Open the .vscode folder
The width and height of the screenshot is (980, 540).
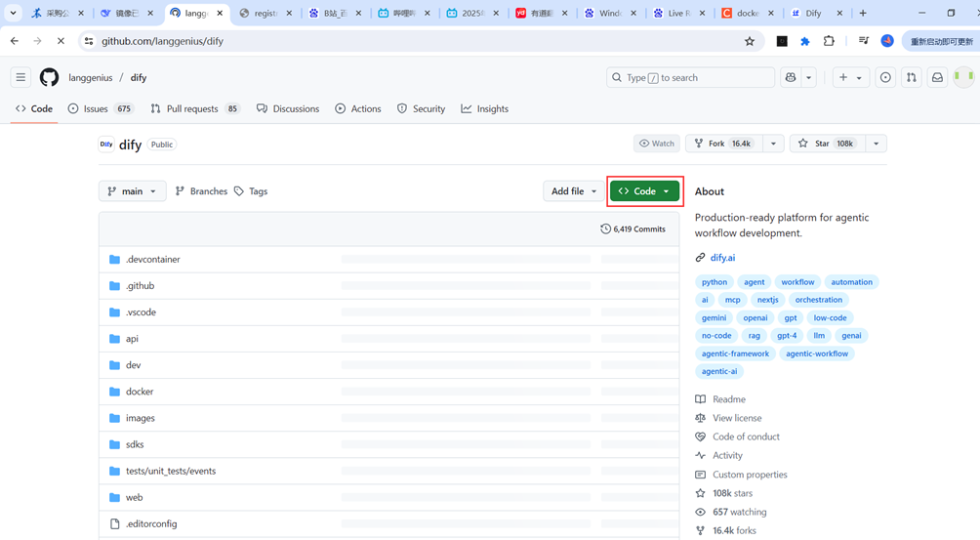[x=142, y=312]
